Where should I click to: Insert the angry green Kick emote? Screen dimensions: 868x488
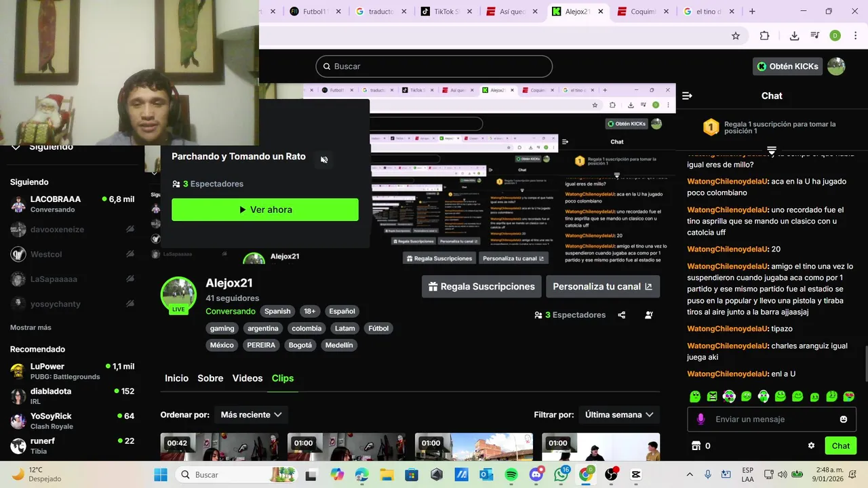pos(712,396)
